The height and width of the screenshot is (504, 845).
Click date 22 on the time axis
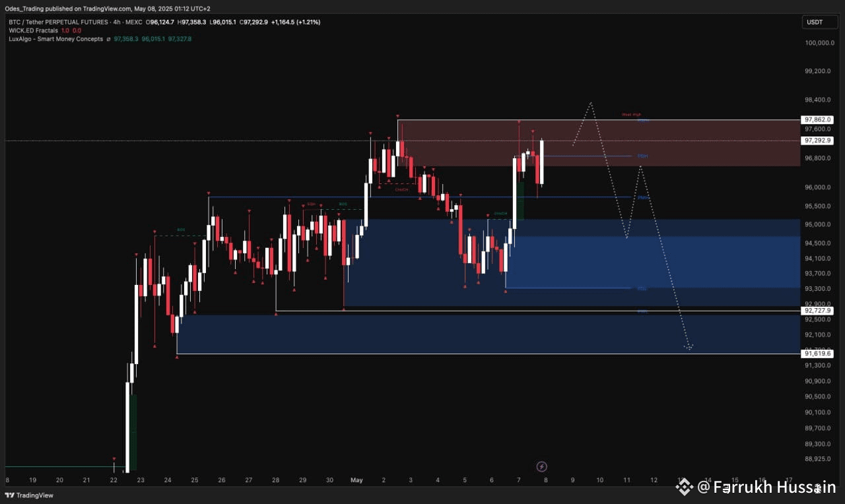point(114,480)
